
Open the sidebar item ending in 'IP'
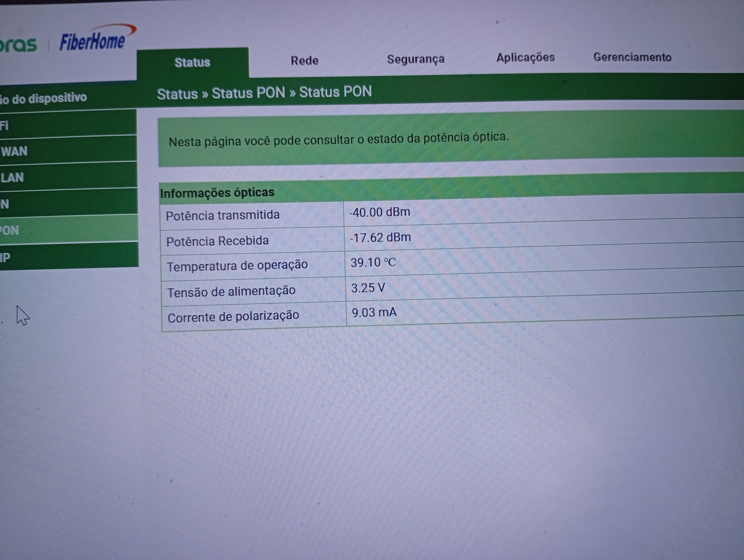coord(5,258)
